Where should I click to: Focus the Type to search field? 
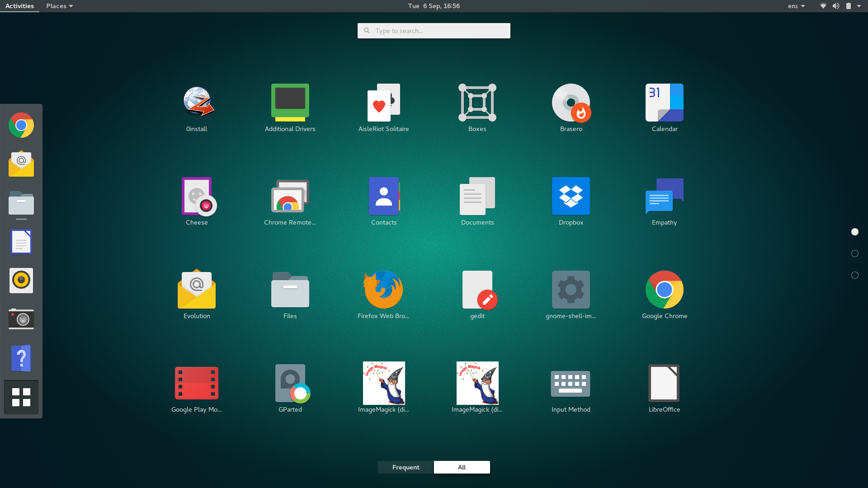[434, 31]
